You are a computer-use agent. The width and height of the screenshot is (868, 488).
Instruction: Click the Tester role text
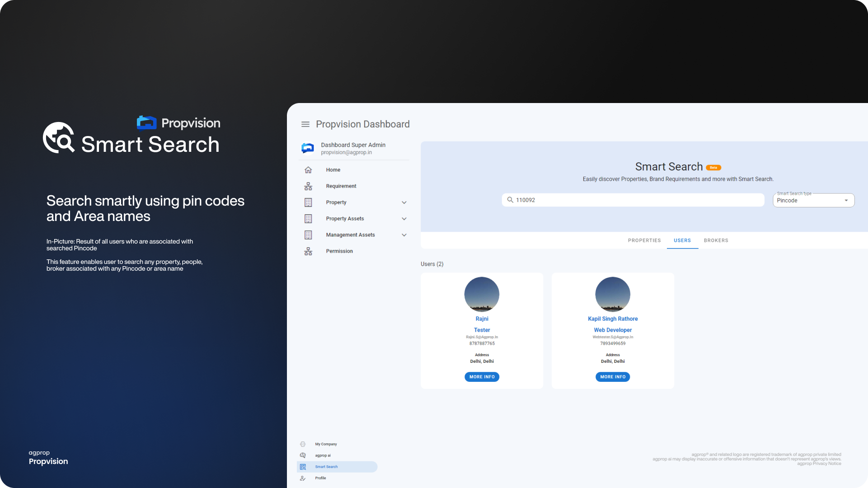coord(482,330)
